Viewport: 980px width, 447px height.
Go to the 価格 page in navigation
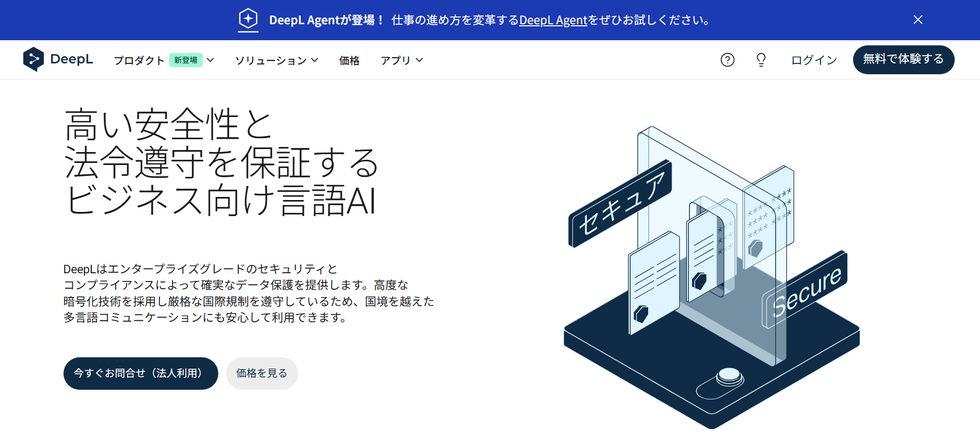click(x=349, y=60)
